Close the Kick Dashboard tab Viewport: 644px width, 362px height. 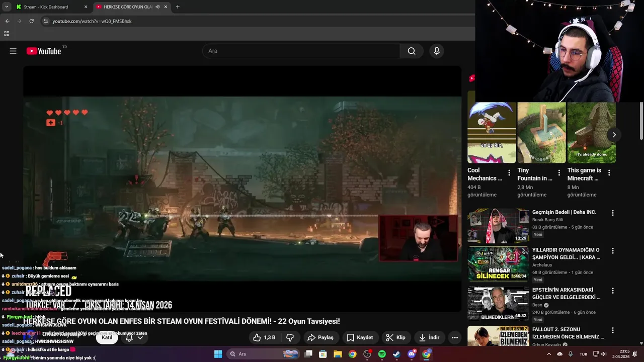pyautogui.click(x=86, y=7)
